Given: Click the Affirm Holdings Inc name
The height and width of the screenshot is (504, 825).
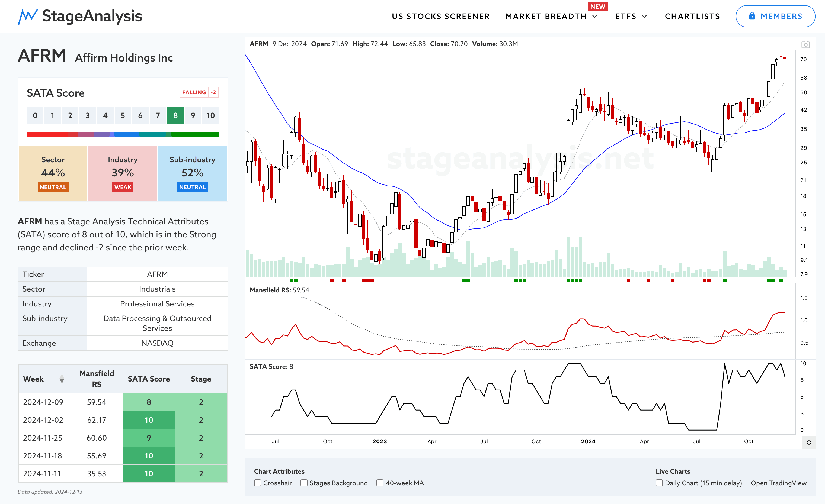Looking at the screenshot, I should pos(124,58).
